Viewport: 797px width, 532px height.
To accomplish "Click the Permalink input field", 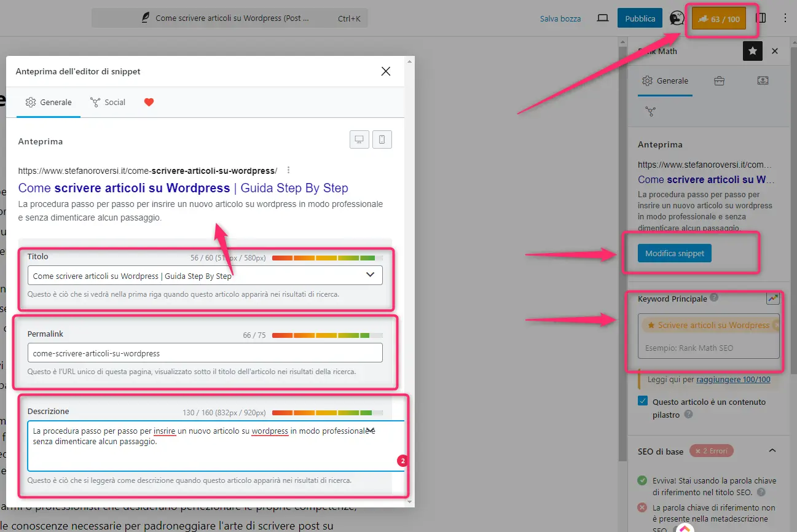I will coord(205,353).
